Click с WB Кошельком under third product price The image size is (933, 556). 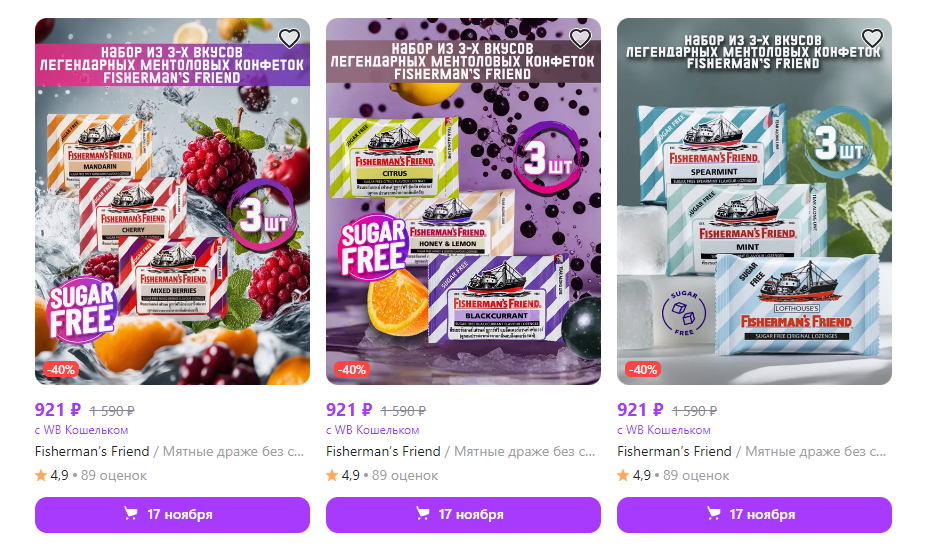(x=663, y=430)
